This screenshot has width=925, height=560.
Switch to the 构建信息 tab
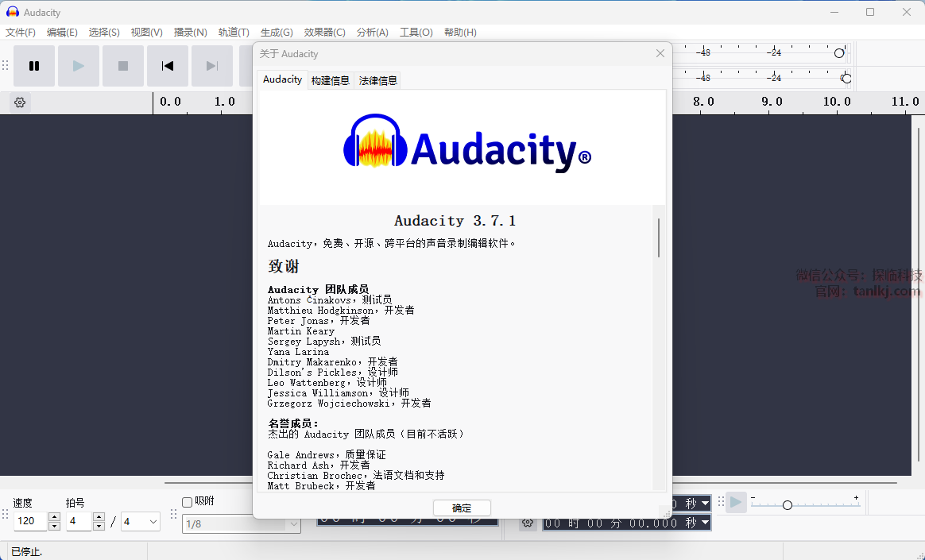point(331,81)
